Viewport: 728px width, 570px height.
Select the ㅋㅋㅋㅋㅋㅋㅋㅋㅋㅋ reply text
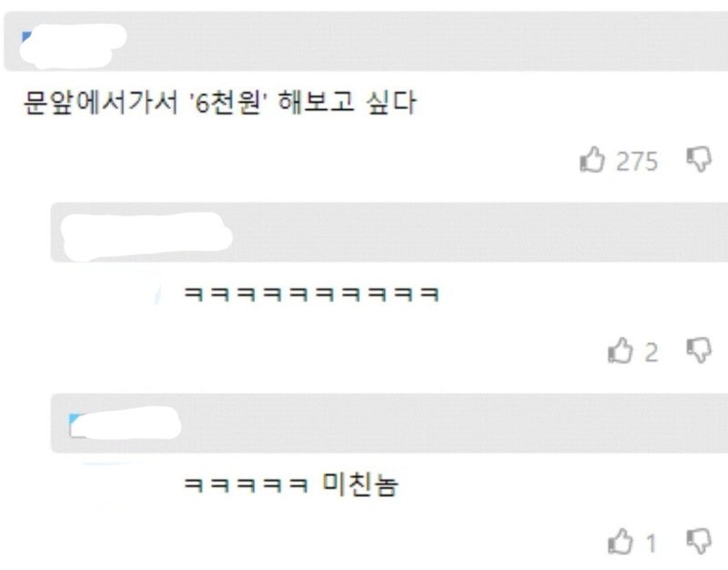coord(311,294)
